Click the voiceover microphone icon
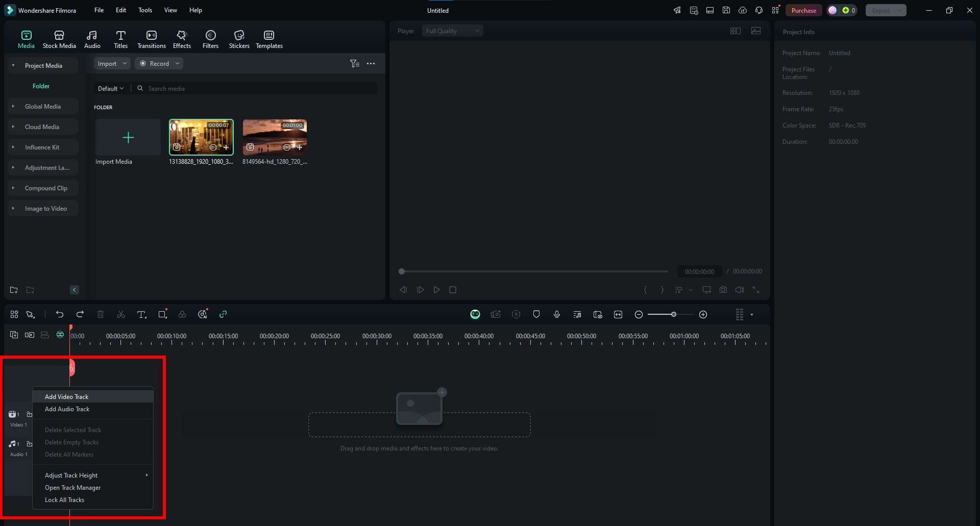 click(557, 314)
